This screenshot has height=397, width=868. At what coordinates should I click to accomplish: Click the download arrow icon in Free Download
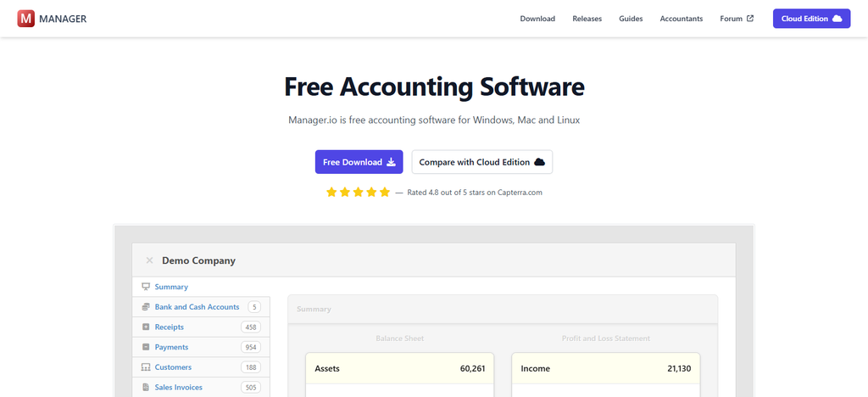coord(391,162)
